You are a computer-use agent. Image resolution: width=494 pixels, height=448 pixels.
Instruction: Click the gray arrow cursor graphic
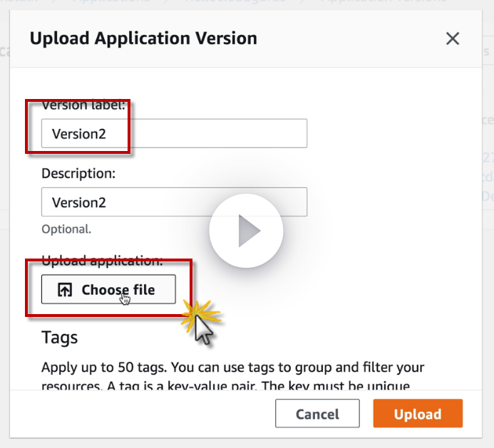point(205,330)
